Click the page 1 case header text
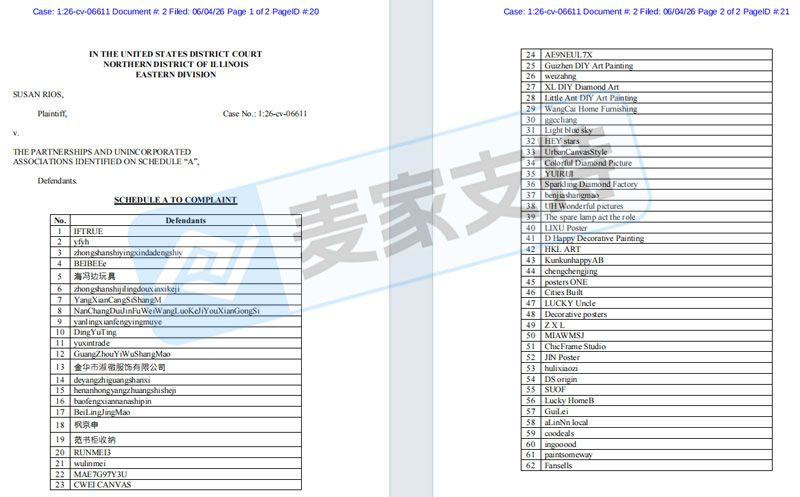The height and width of the screenshot is (497, 800). 176,11
